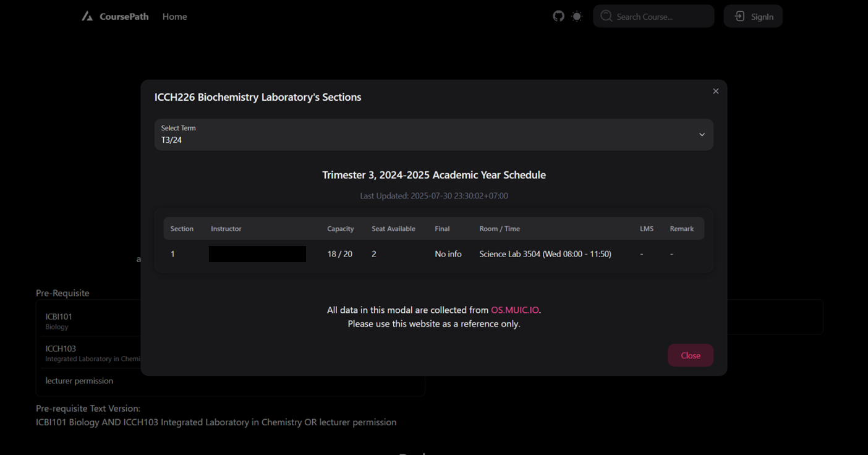The width and height of the screenshot is (868, 455).
Task: Click the CoursePath logo icon
Action: coord(87,17)
